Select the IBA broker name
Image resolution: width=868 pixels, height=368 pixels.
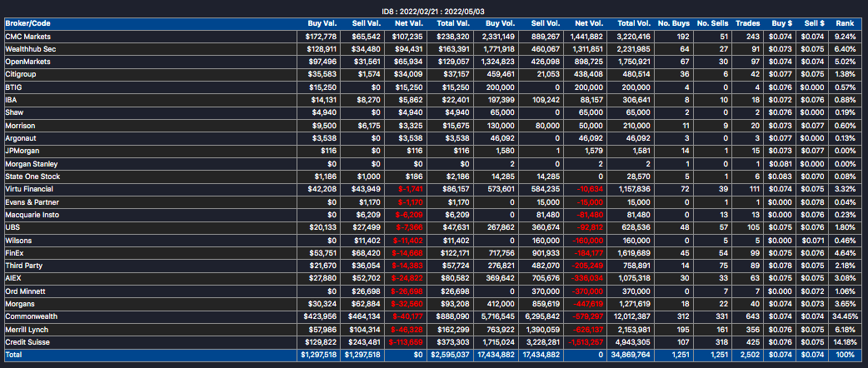(x=11, y=100)
